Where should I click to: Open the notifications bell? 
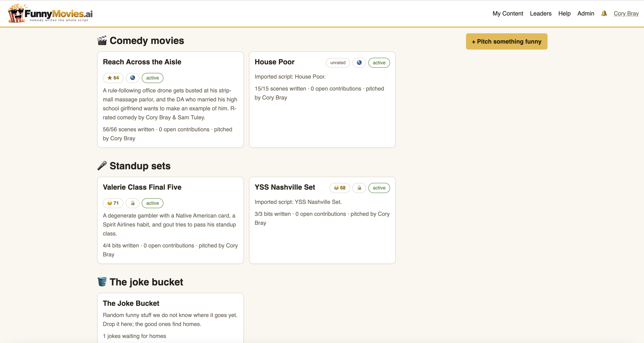pos(604,13)
